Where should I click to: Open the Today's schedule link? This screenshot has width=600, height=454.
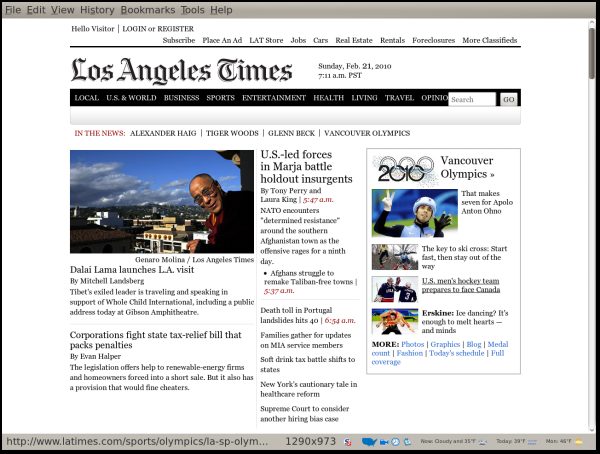point(457,353)
